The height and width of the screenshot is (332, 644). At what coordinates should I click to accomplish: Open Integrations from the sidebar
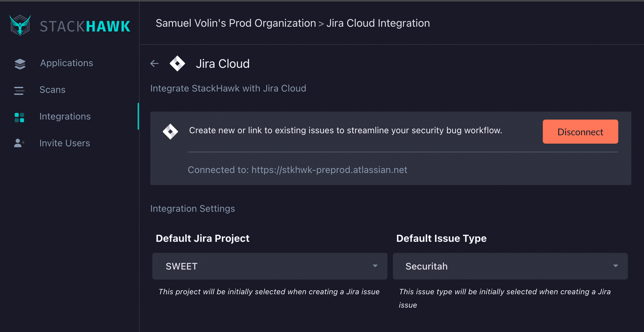[65, 117]
